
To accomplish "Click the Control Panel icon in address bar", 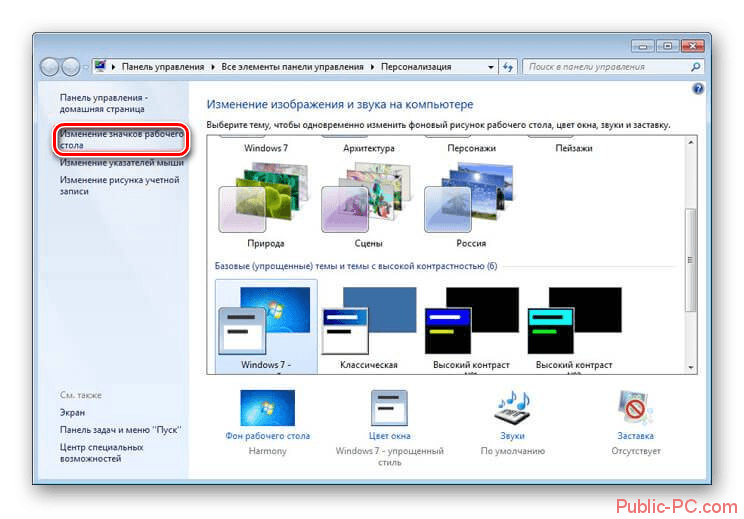I will (x=100, y=66).
